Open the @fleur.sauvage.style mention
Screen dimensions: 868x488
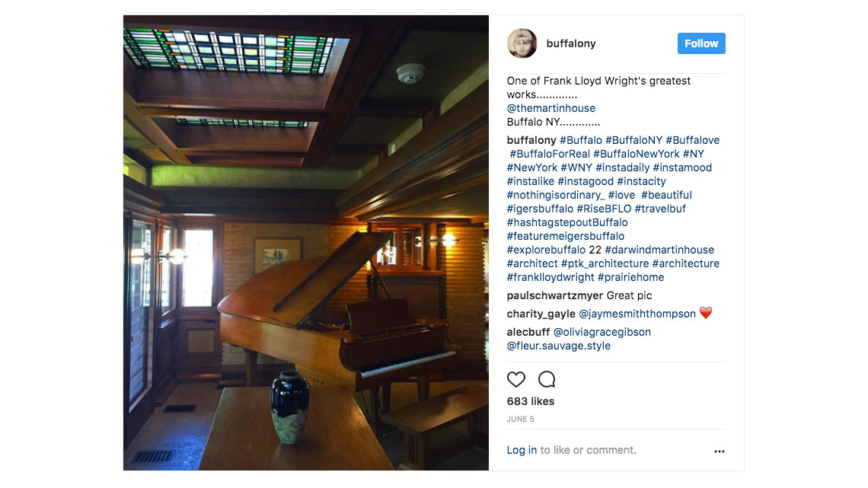pos(559,346)
